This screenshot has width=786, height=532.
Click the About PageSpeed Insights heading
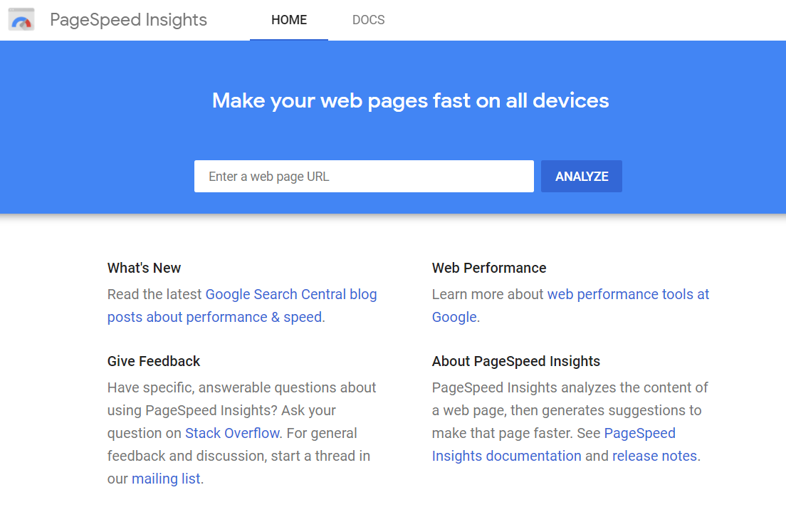[515, 361]
